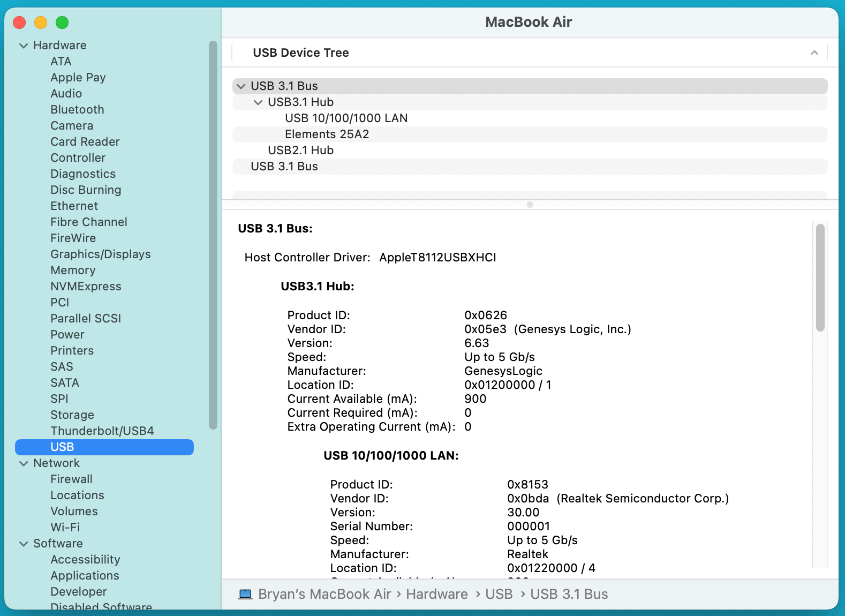Select the USB2.1 Hub entry

(x=300, y=151)
